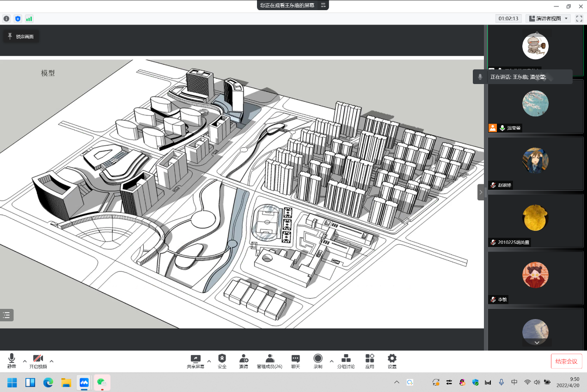Open 设置 settings gear
This screenshot has height=392, width=587.
click(x=392, y=361)
